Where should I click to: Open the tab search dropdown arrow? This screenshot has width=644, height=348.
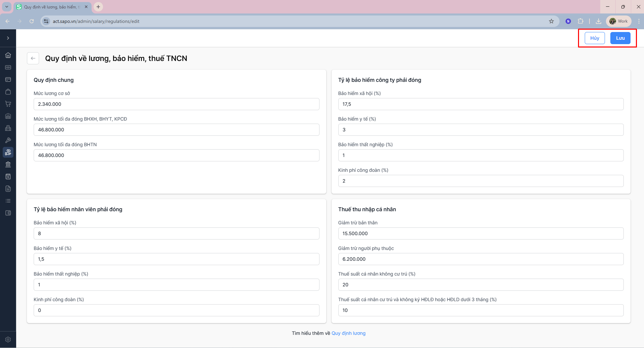coord(6,7)
